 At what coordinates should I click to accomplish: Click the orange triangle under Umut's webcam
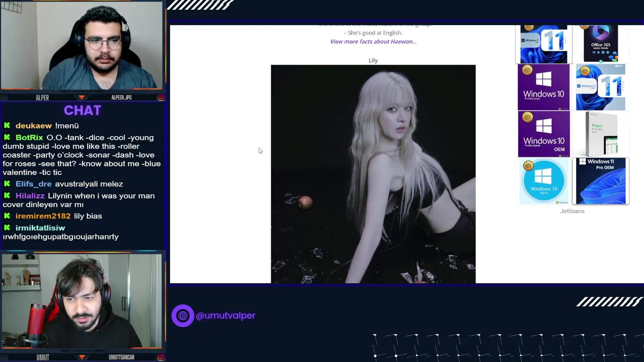point(82,357)
